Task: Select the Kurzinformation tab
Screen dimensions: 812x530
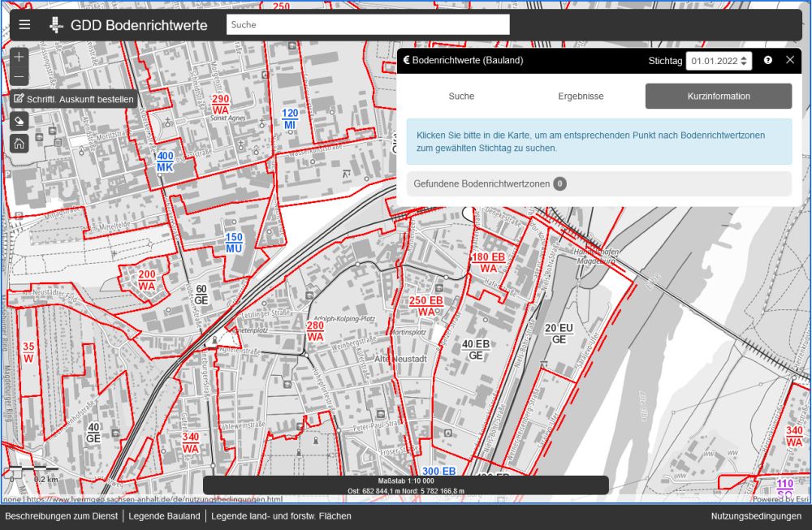Action: (x=718, y=96)
